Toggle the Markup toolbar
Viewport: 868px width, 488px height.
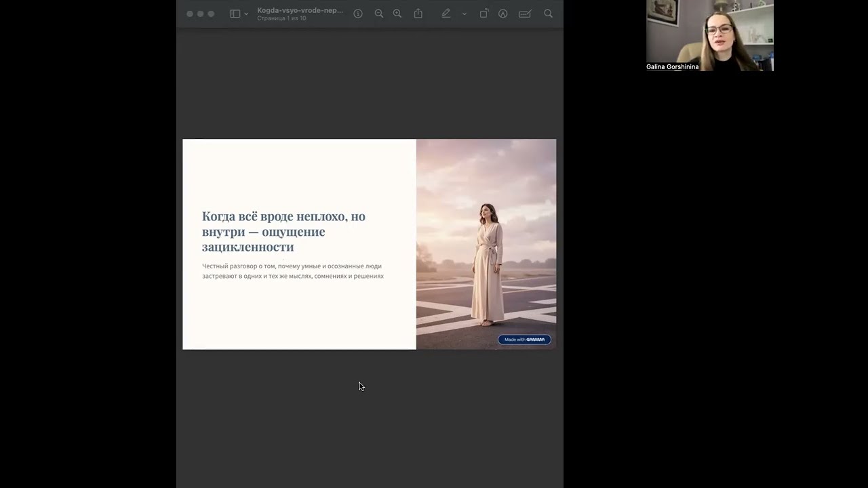coord(503,14)
